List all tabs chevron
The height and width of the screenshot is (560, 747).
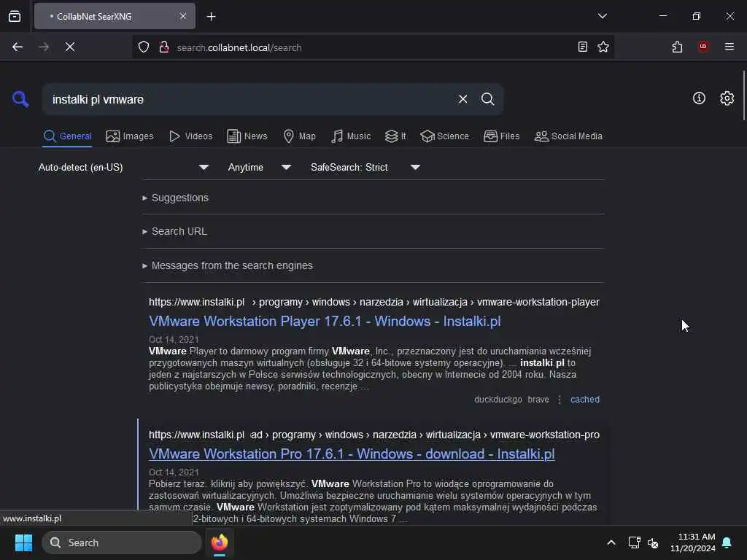602,16
